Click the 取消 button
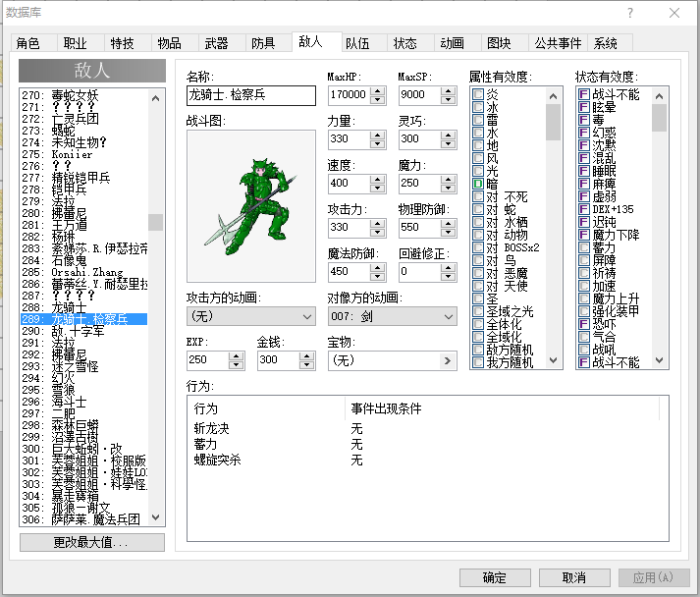700x597 pixels. coord(574,577)
